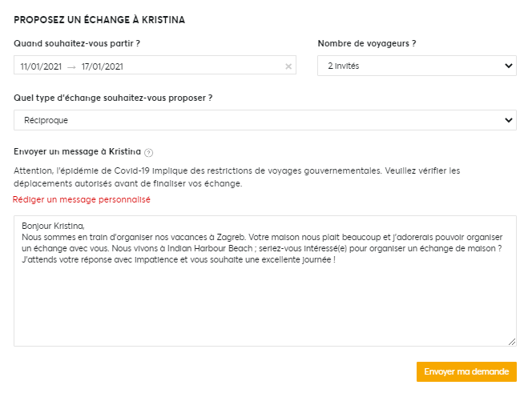Click the "Quand souhaitez-vous partir ?" label
The height and width of the screenshot is (393, 532).
[x=77, y=43]
